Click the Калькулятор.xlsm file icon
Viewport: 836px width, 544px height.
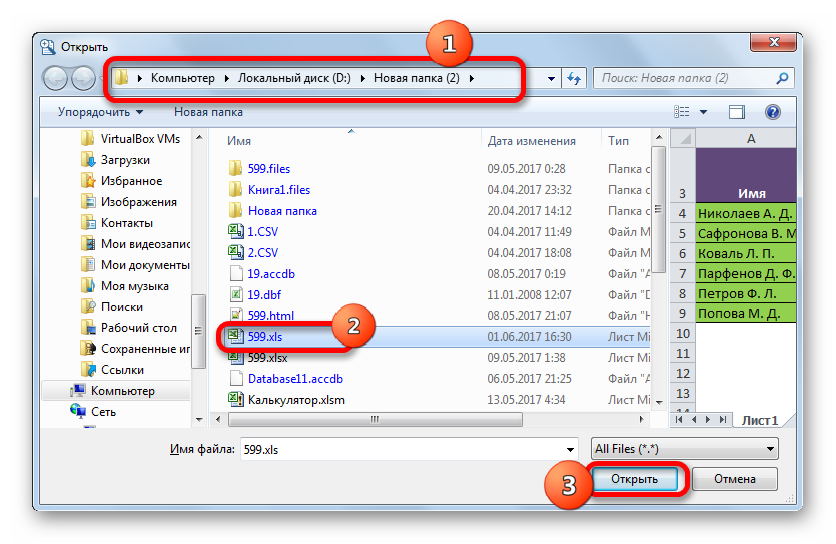tap(236, 399)
